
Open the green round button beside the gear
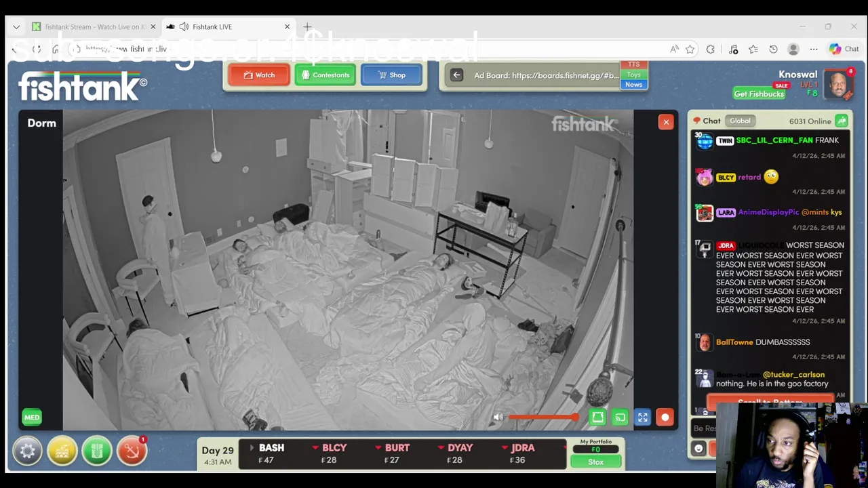pos(97,451)
